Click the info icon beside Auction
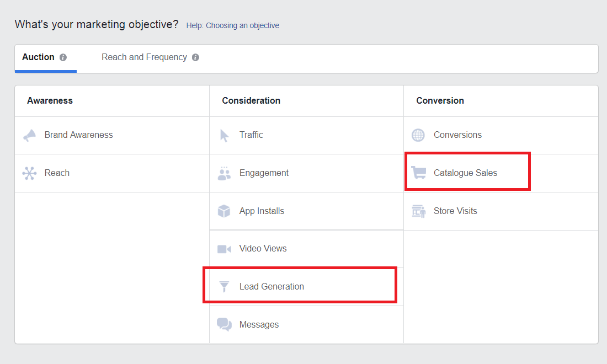 pos(63,57)
